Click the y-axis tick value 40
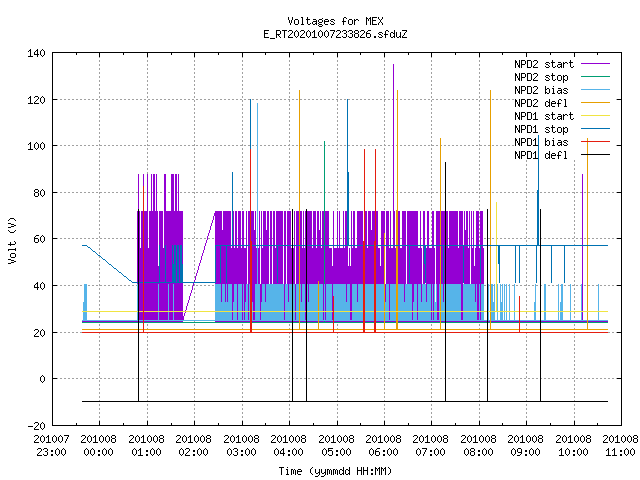The width and height of the screenshot is (640, 480). coord(39,286)
